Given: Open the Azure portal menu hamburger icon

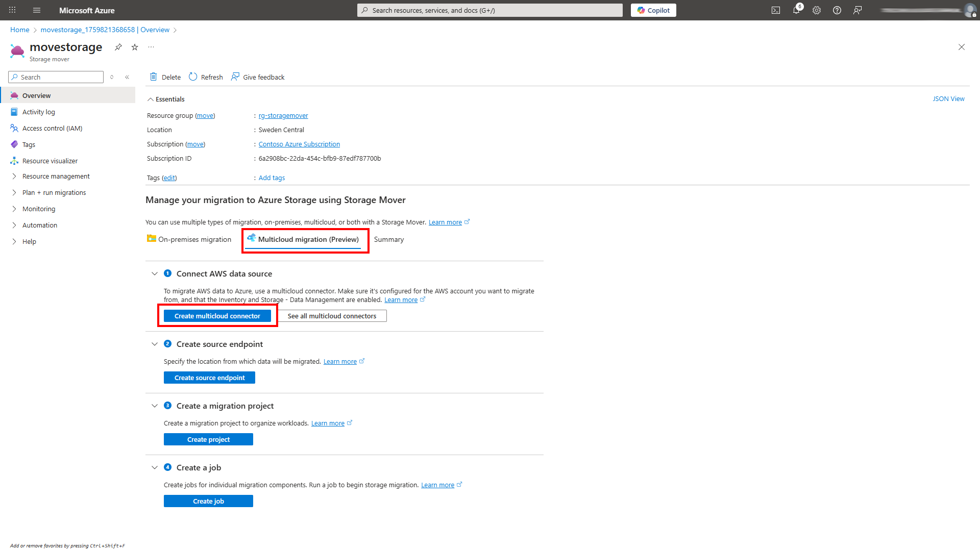Looking at the screenshot, I should [x=36, y=10].
